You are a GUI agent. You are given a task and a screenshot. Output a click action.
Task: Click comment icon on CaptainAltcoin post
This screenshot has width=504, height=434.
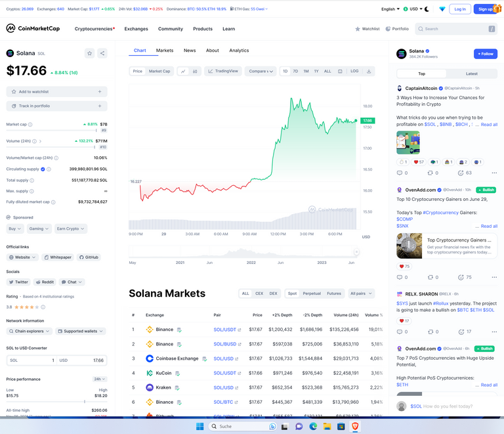[400, 173]
